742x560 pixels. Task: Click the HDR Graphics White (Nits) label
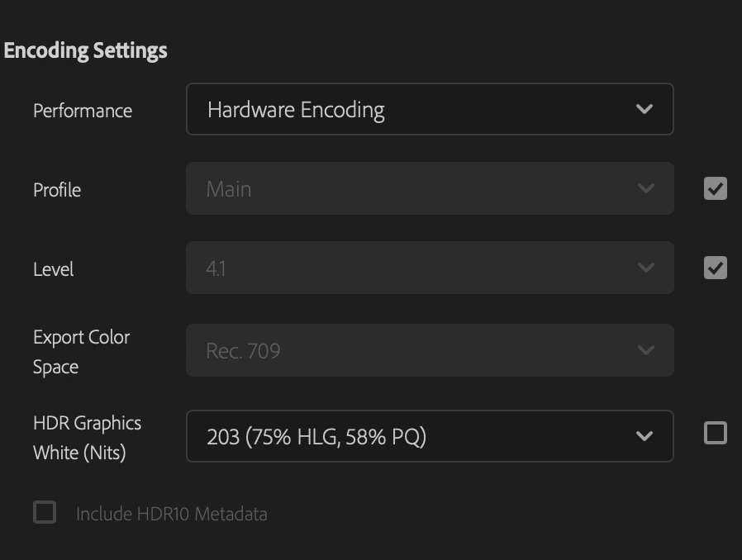pos(87,438)
